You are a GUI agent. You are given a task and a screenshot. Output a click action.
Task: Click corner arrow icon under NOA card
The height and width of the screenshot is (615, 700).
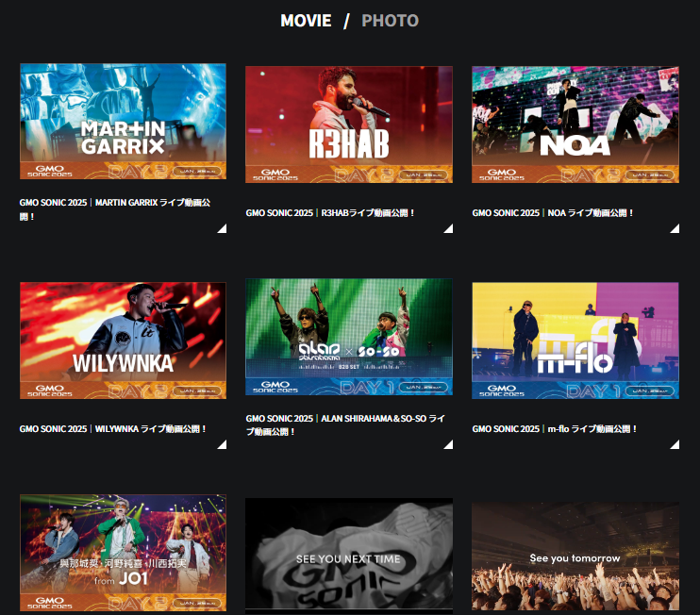click(675, 228)
